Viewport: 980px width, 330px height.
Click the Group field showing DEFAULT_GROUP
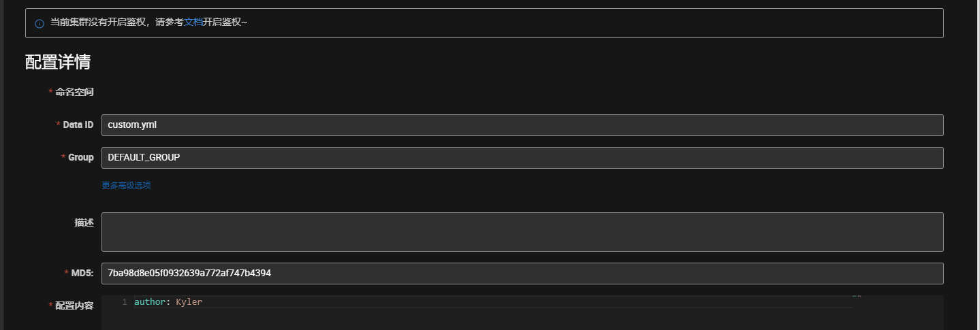[x=522, y=158]
